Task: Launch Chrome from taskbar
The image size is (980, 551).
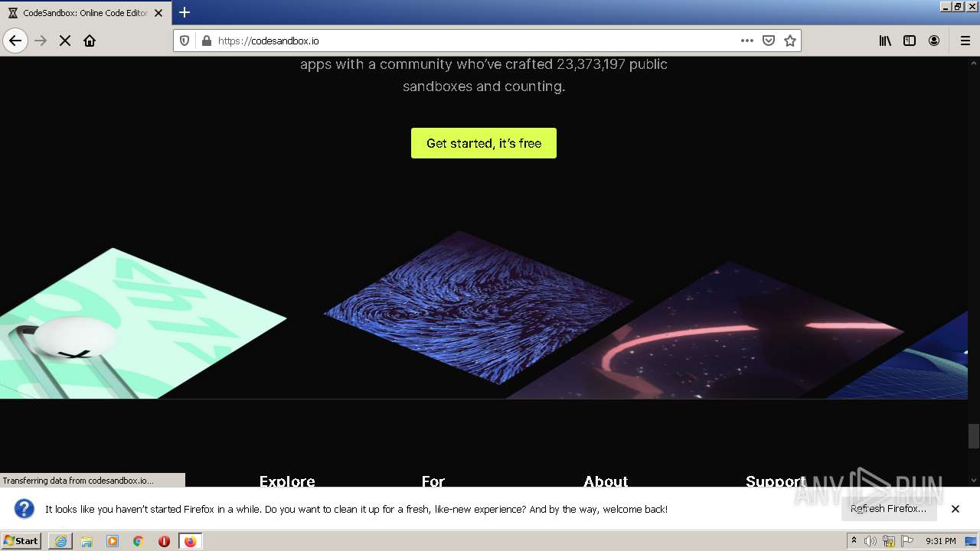Action: pyautogui.click(x=139, y=541)
